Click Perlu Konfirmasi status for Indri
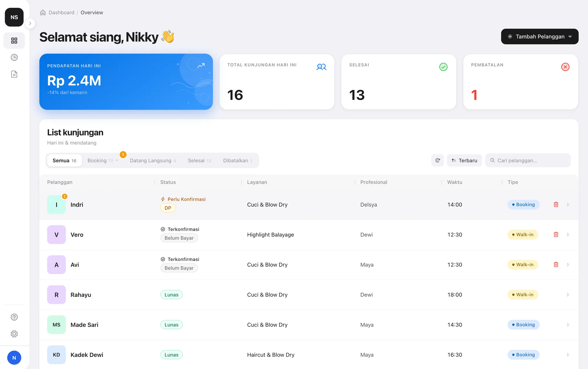588x369 pixels. pyautogui.click(x=183, y=199)
